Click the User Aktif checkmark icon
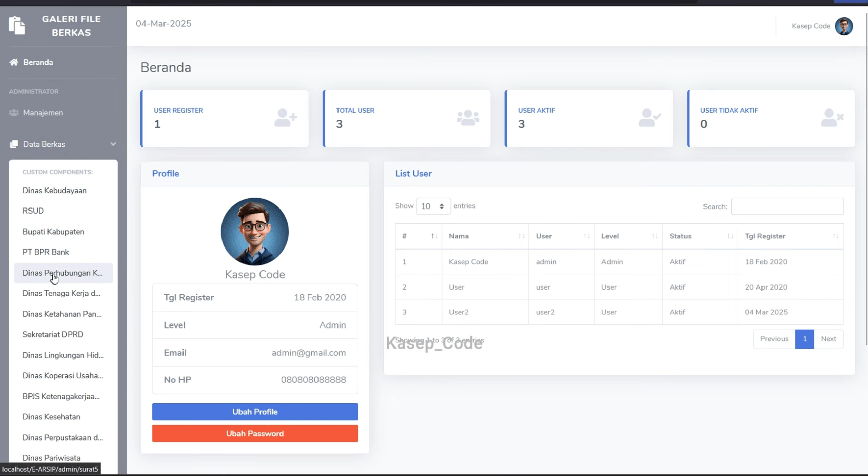This screenshot has width=868, height=476. 650,118
